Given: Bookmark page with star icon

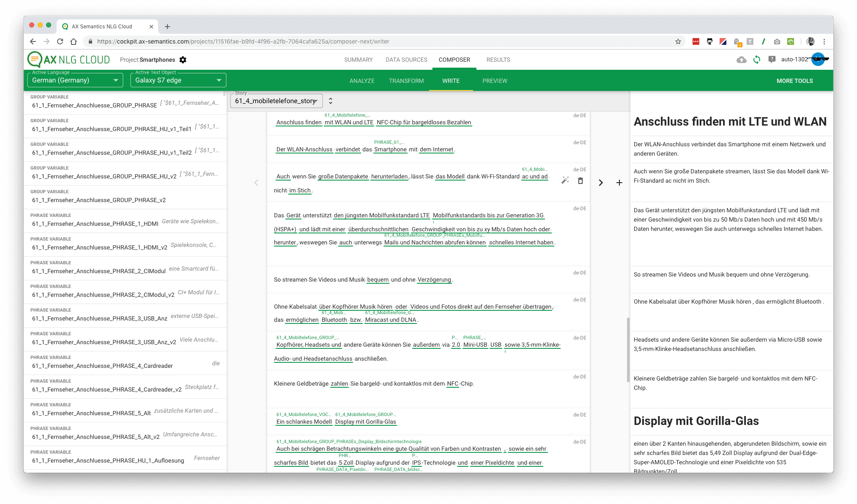Looking at the screenshot, I should coord(678,41).
